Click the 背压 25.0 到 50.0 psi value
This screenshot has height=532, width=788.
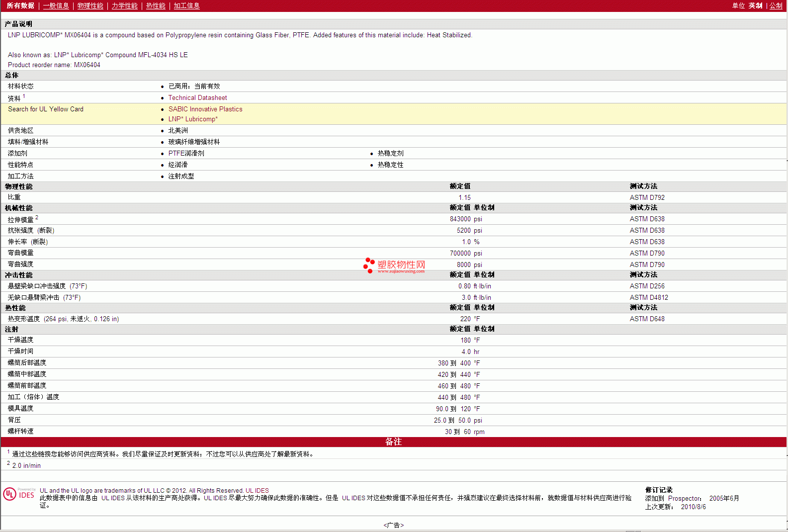[458, 421]
